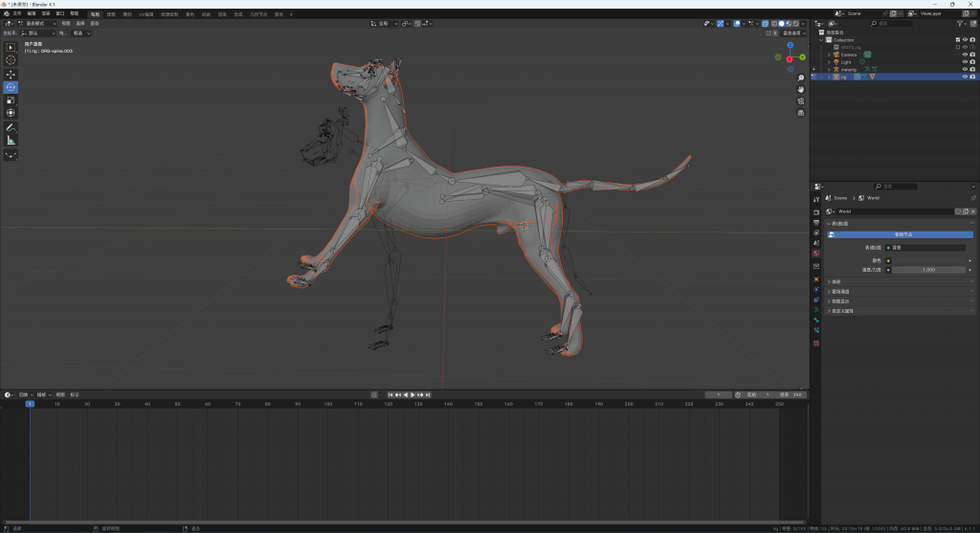
Task: Switch to the UV编辑 workspace tab
Action: tap(145, 14)
